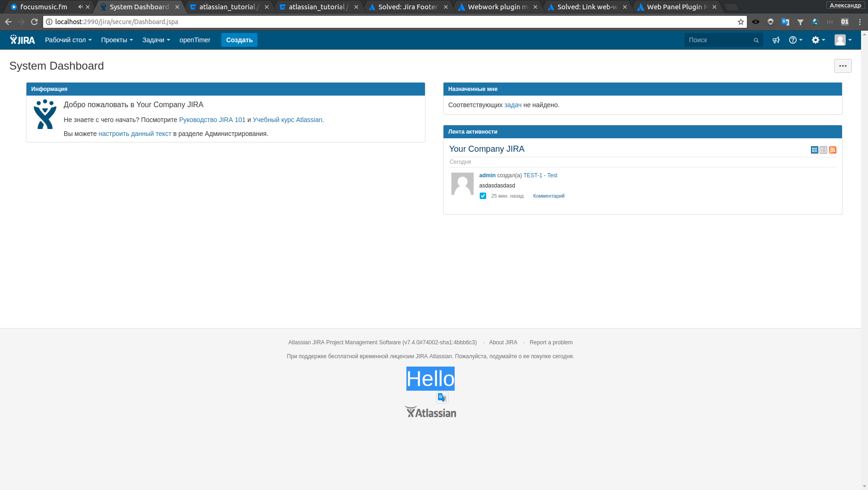This screenshot has height=490, width=868.
Task: Open the feedback megaphone icon in Jira header
Action: point(776,40)
